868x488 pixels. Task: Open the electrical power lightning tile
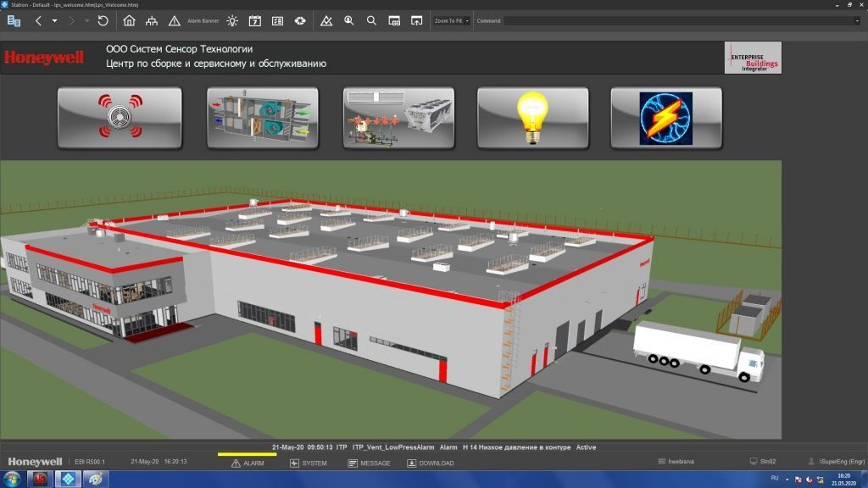click(x=666, y=118)
